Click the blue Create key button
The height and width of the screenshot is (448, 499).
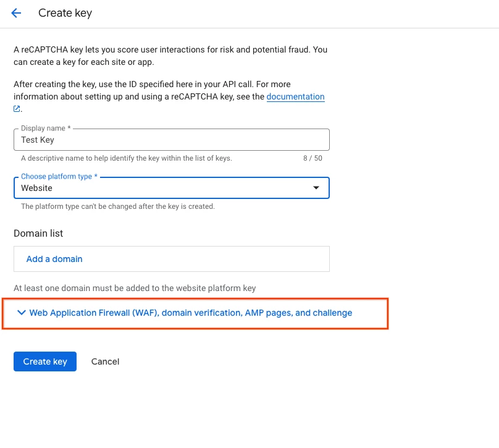click(45, 361)
